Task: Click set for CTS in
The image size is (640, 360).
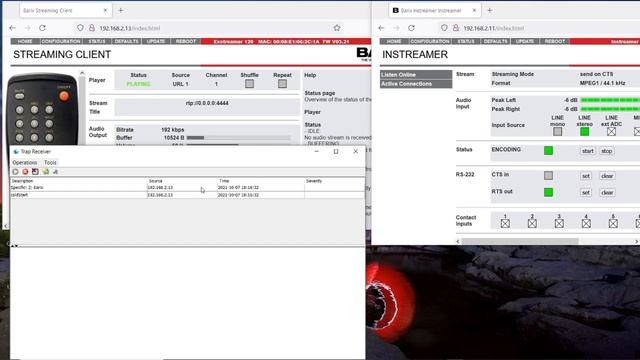Action: pos(586,176)
